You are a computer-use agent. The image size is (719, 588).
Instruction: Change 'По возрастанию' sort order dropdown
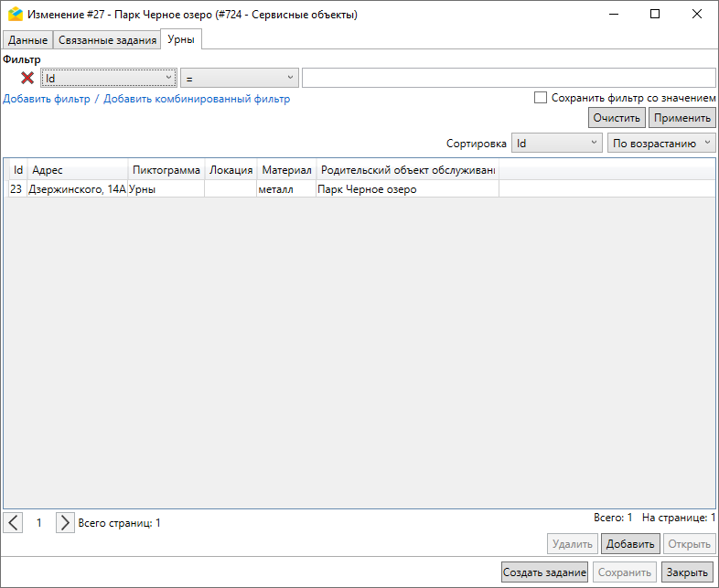click(x=660, y=144)
